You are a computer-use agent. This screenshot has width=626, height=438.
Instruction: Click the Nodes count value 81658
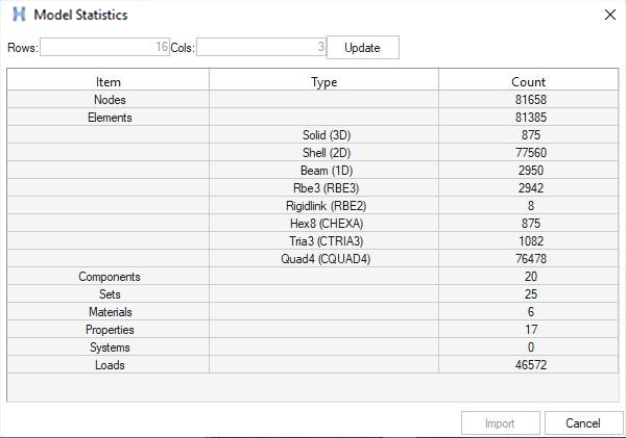coord(528,100)
